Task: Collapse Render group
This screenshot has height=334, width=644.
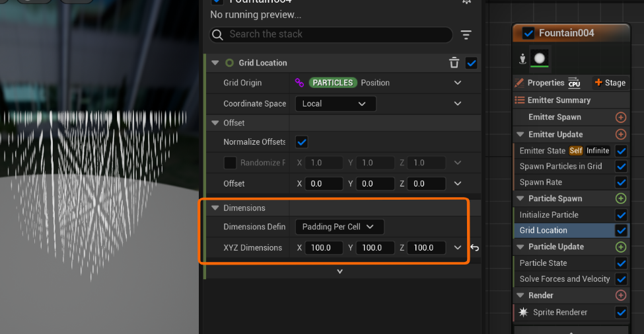Action: (x=520, y=296)
